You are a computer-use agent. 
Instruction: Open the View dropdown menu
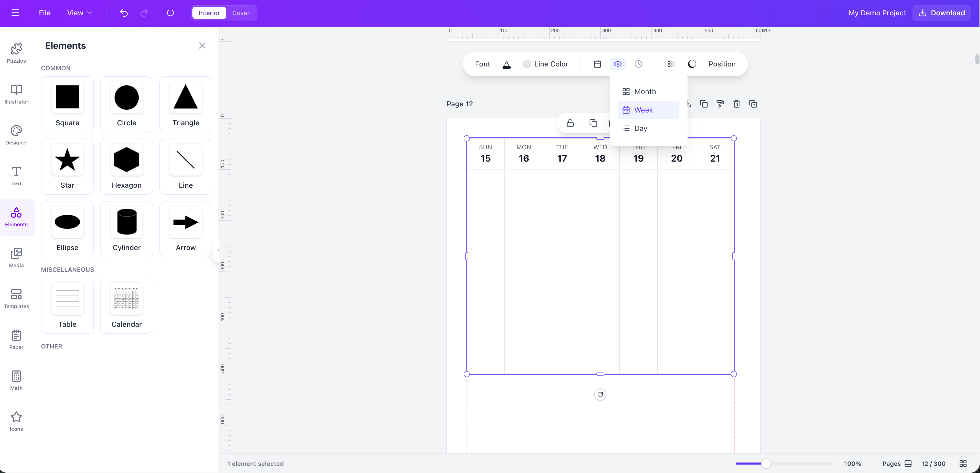coord(79,13)
